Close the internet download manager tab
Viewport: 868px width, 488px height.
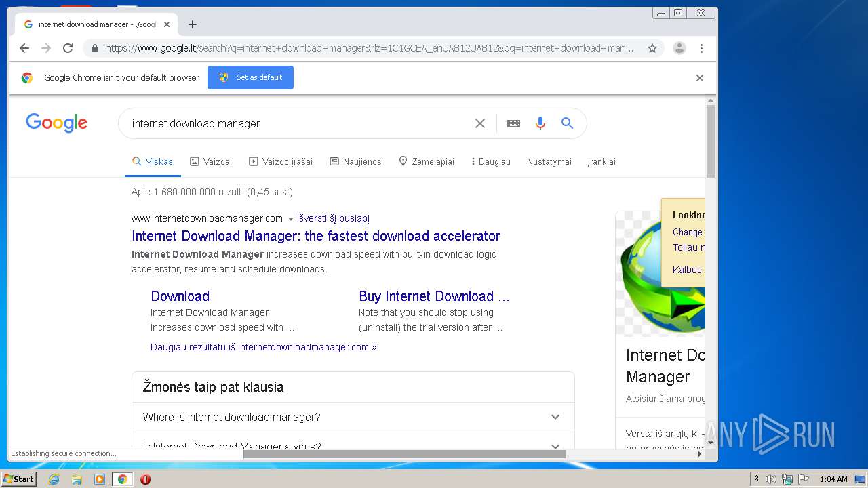(167, 24)
